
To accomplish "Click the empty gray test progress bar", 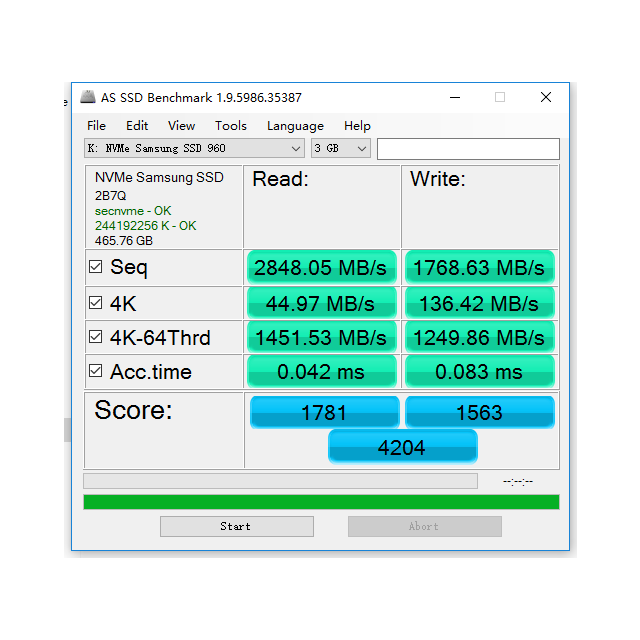I will [280, 481].
